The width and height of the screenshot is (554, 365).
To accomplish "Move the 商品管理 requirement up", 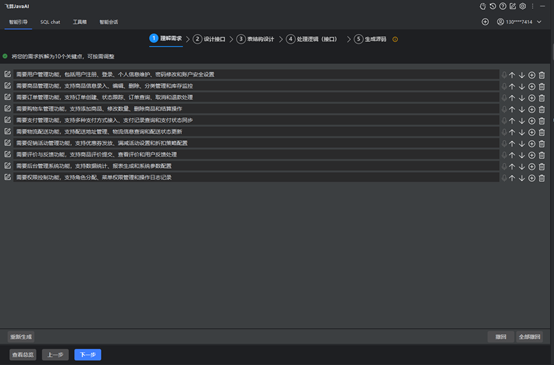I will point(512,87).
